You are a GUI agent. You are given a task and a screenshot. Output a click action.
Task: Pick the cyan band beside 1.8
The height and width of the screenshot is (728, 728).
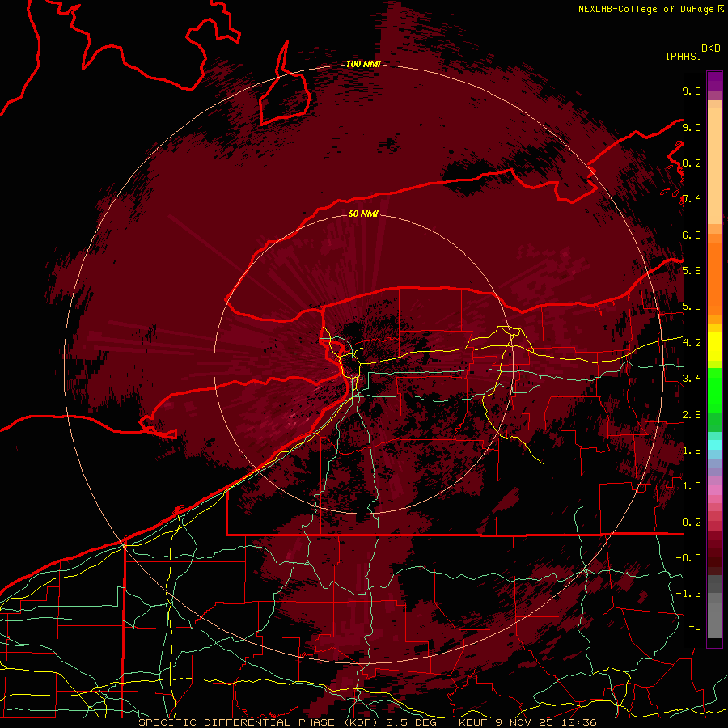pos(714,445)
